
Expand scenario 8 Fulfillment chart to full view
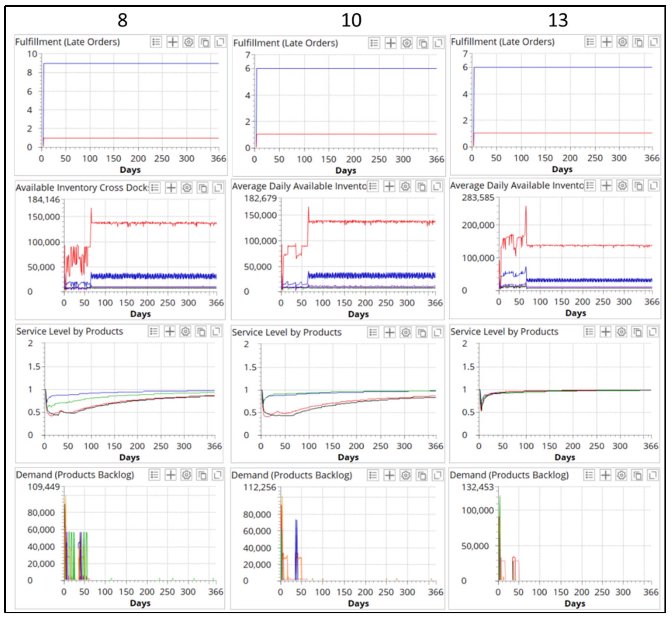(x=220, y=42)
